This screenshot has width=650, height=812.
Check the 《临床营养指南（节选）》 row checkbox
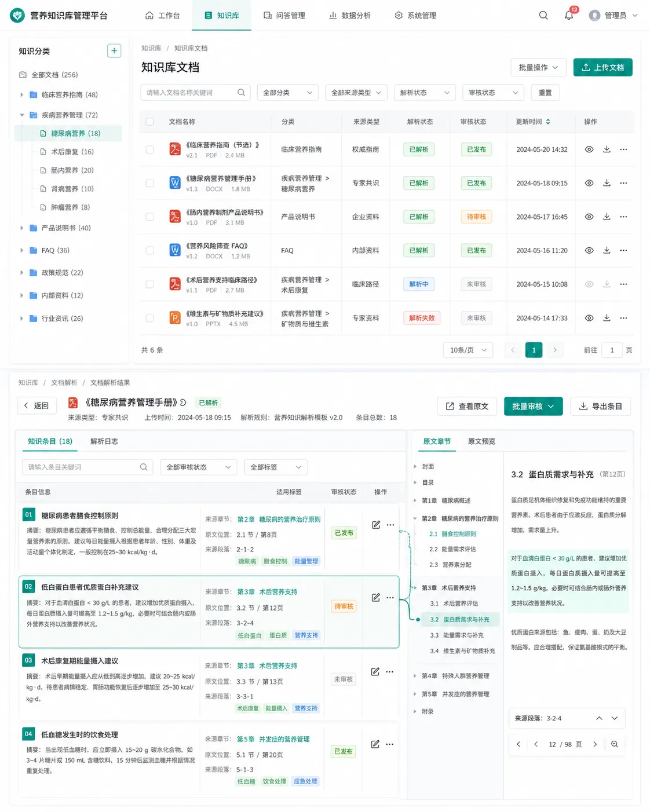tap(150, 149)
